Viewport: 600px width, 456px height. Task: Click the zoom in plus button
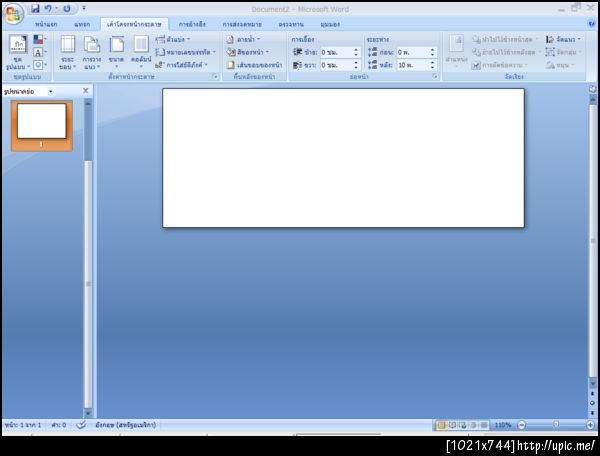590,425
